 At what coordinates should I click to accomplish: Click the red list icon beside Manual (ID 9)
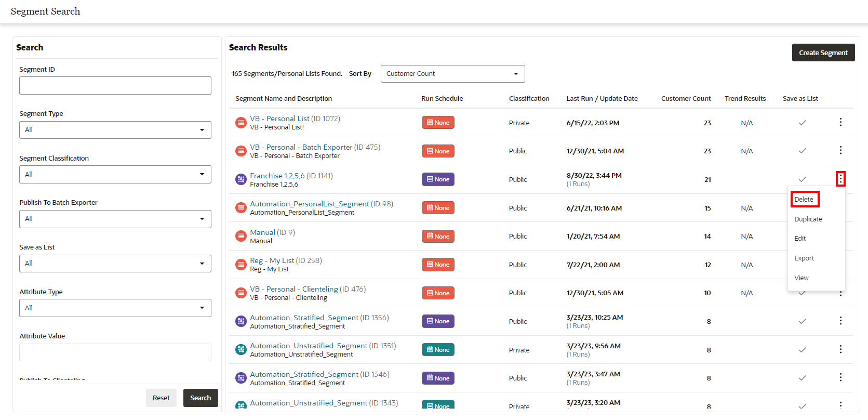pos(241,236)
